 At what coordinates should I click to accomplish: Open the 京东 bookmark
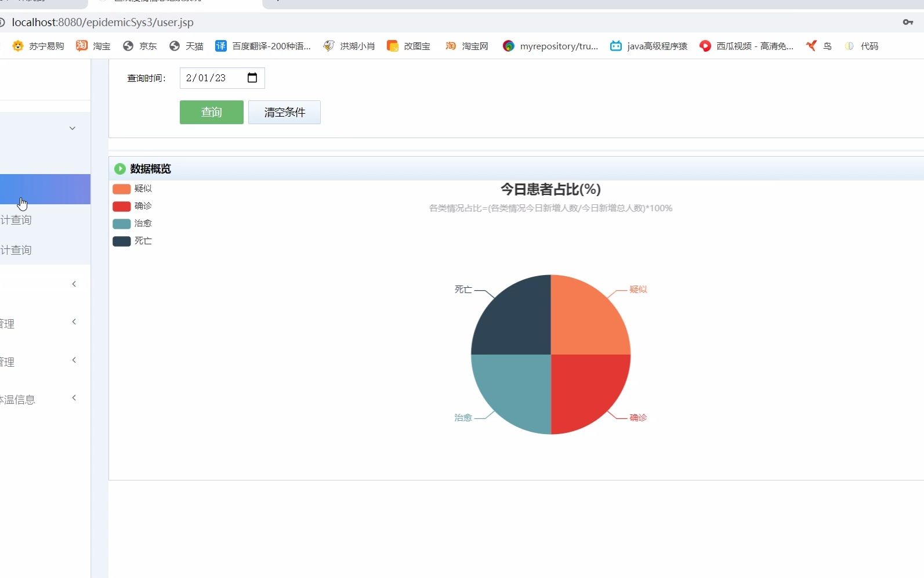point(140,46)
